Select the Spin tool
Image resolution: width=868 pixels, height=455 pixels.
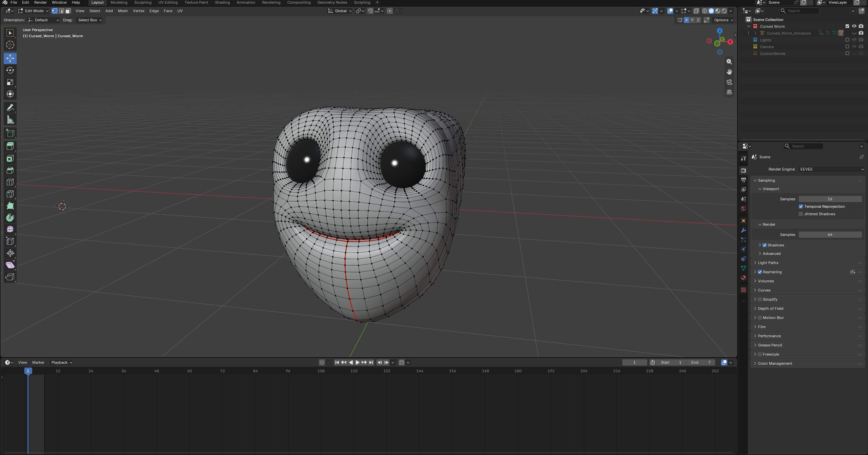click(10, 218)
